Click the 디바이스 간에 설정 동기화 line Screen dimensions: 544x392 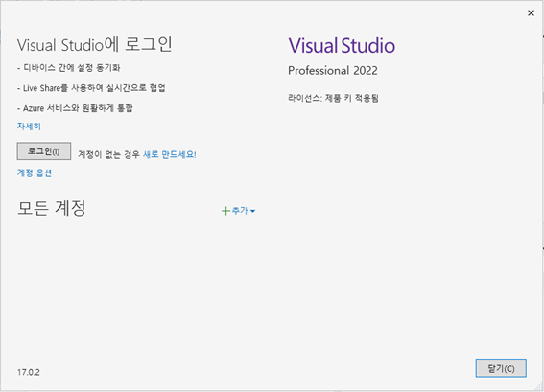tap(69, 68)
